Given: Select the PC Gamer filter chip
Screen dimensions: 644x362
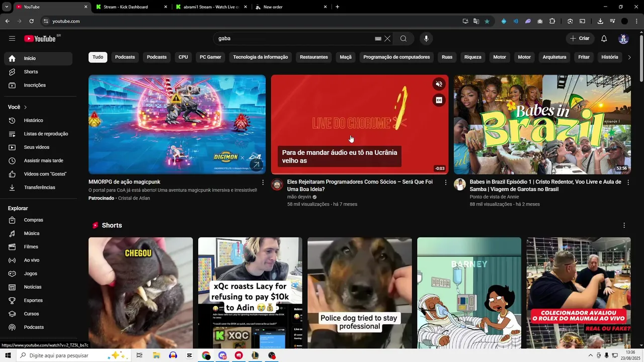Looking at the screenshot, I should tap(210, 57).
